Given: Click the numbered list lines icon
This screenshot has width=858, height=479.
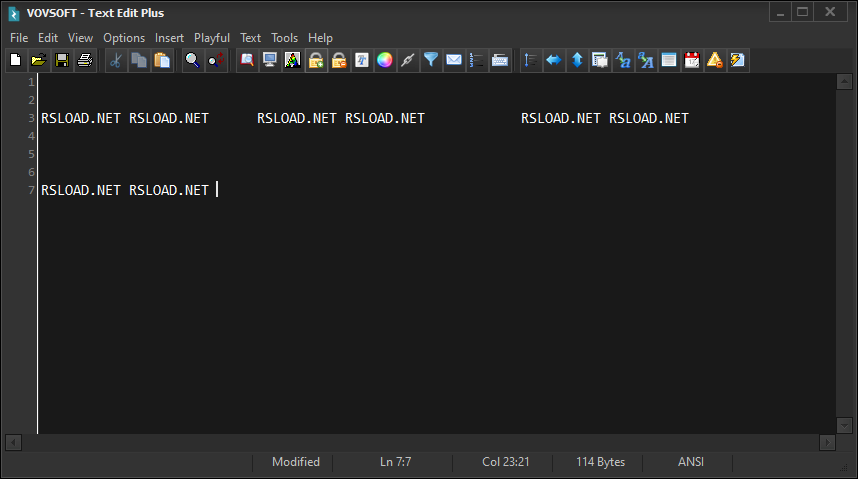Looking at the screenshot, I should click(x=477, y=60).
